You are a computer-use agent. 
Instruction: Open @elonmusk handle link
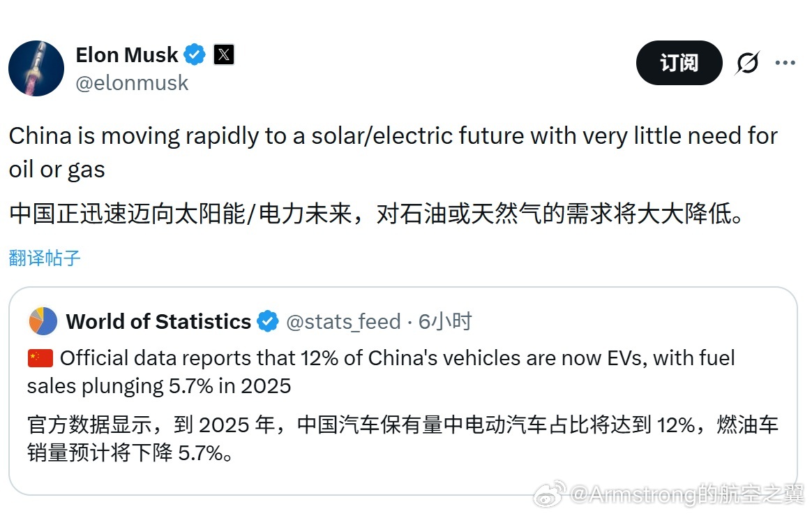click(x=132, y=82)
